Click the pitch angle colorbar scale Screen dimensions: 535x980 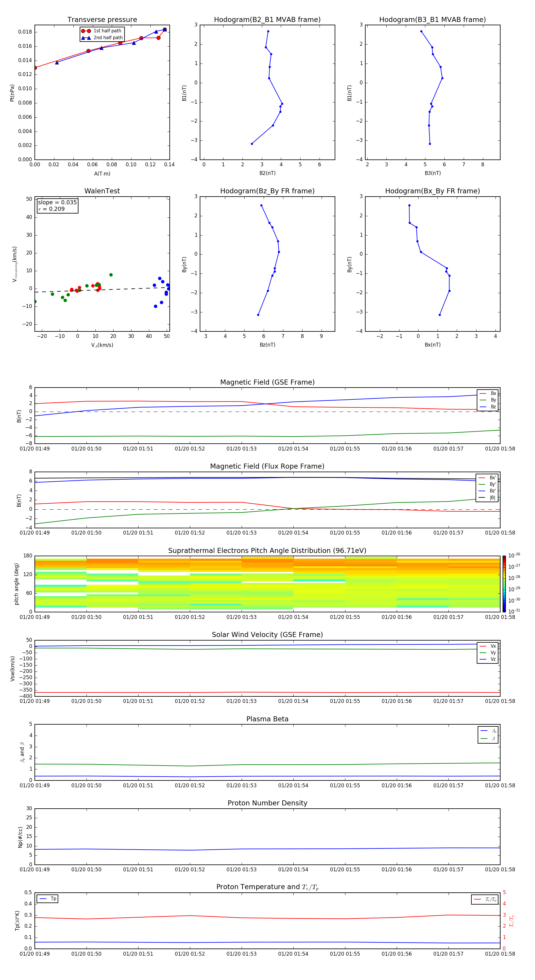(504, 584)
